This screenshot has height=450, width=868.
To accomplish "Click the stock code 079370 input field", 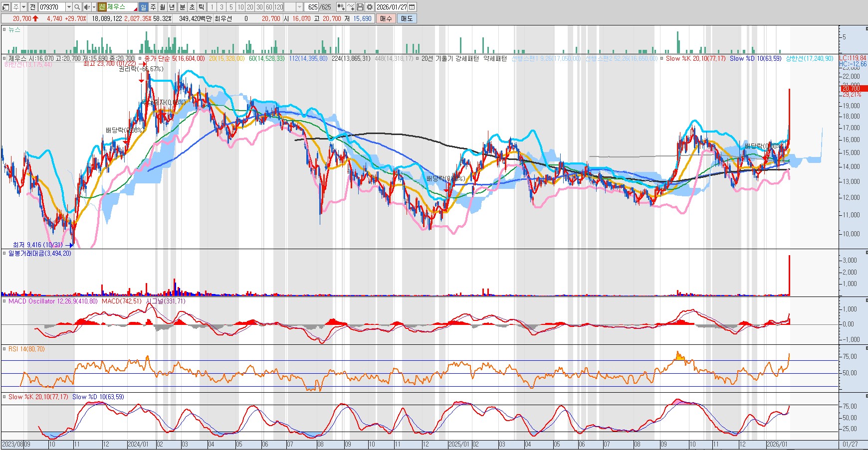I will coord(52,7).
